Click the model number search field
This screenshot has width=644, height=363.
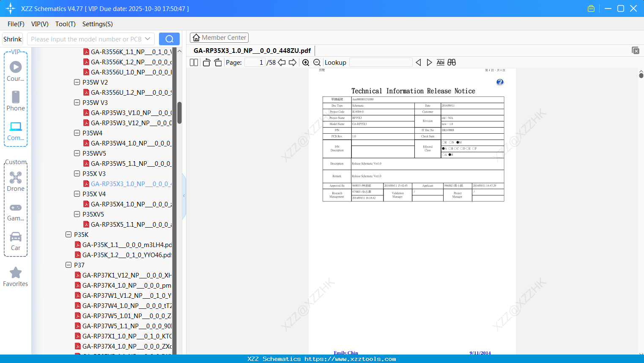click(86, 39)
